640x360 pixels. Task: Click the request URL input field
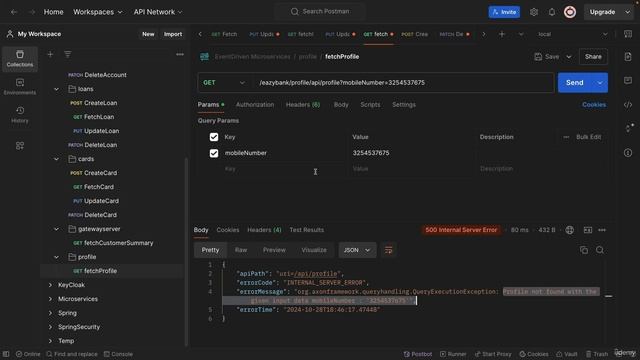tap(402, 82)
